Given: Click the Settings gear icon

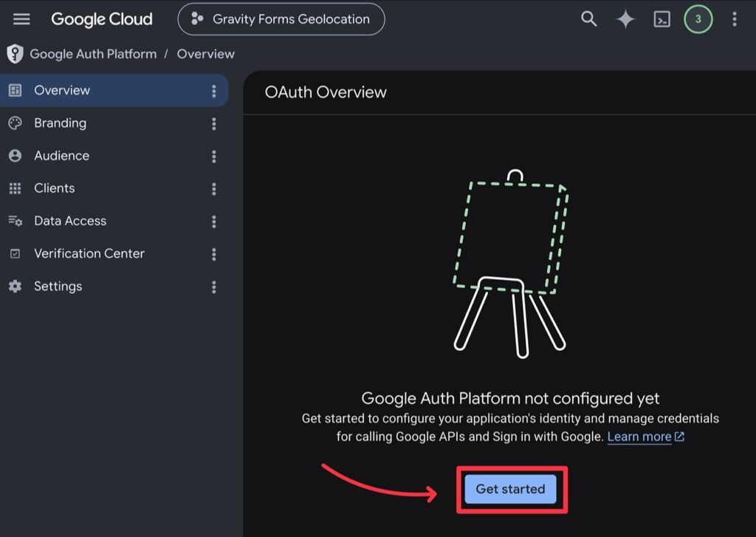Looking at the screenshot, I should (x=15, y=287).
